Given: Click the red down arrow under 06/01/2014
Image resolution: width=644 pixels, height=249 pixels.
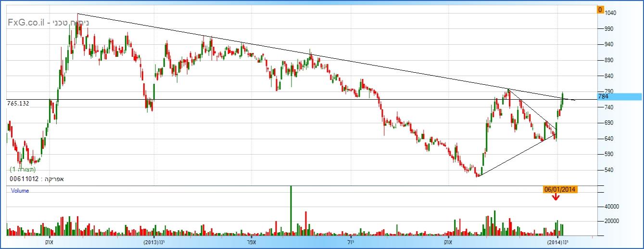Looking at the screenshot, I should click(556, 197).
